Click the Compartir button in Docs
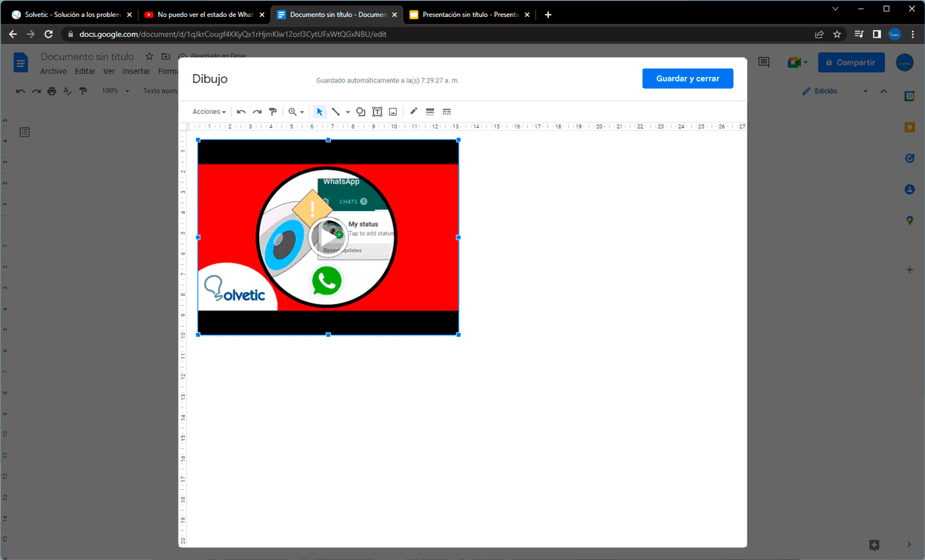 click(x=851, y=62)
